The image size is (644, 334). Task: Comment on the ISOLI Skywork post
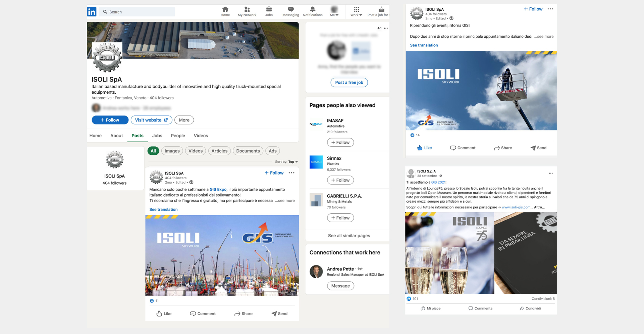pyautogui.click(x=463, y=148)
